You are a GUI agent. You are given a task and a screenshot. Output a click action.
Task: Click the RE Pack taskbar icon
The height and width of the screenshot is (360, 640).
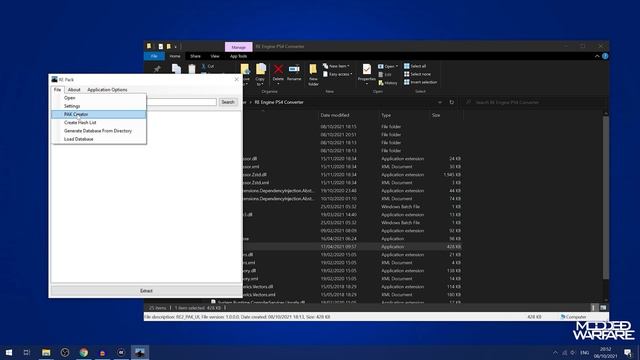click(140, 352)
